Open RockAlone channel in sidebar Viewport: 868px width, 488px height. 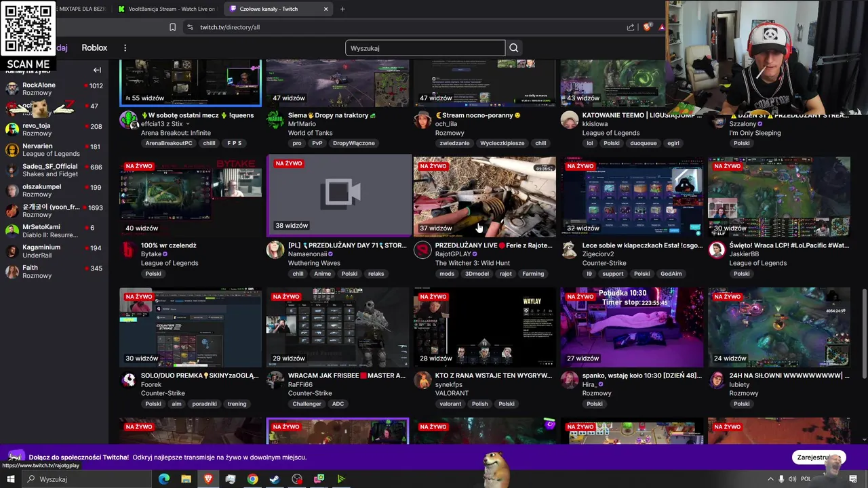pos(54,89)
